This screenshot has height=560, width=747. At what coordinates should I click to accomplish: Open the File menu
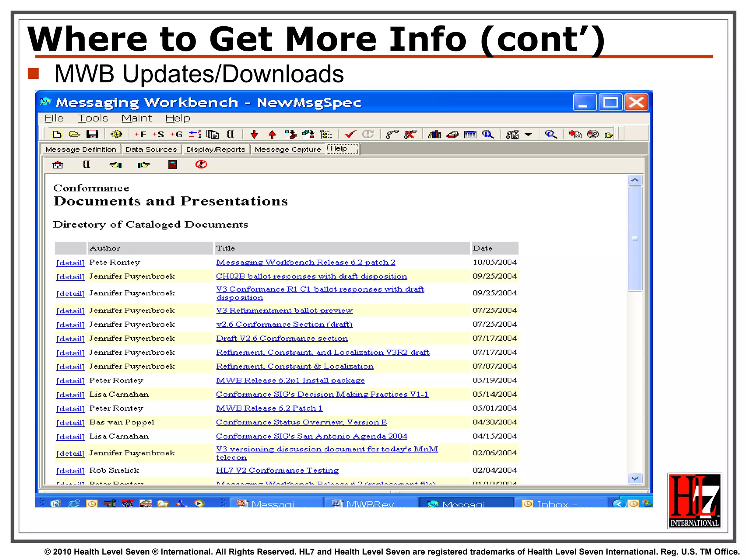click(54, 118)
